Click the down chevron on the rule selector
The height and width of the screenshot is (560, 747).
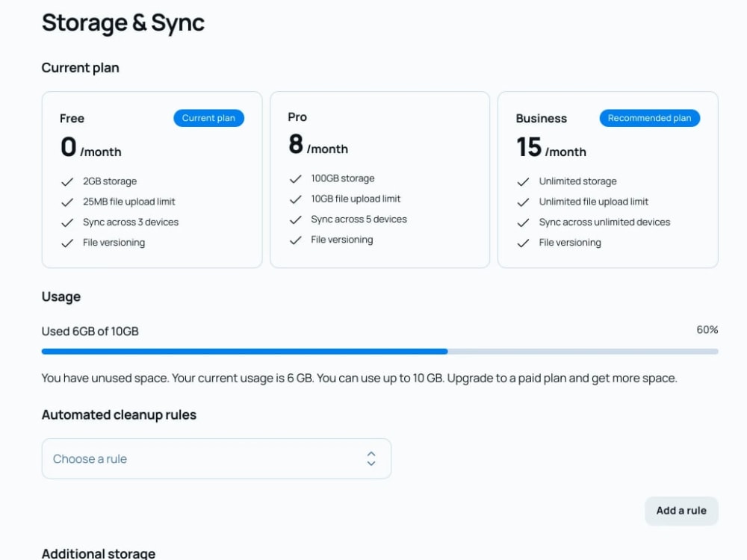click(371, 463)
